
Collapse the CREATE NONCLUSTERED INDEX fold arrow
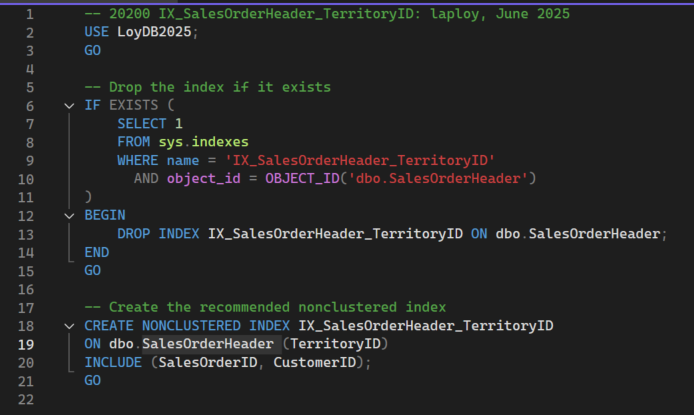pyautogui.click(x=69, y=326)
